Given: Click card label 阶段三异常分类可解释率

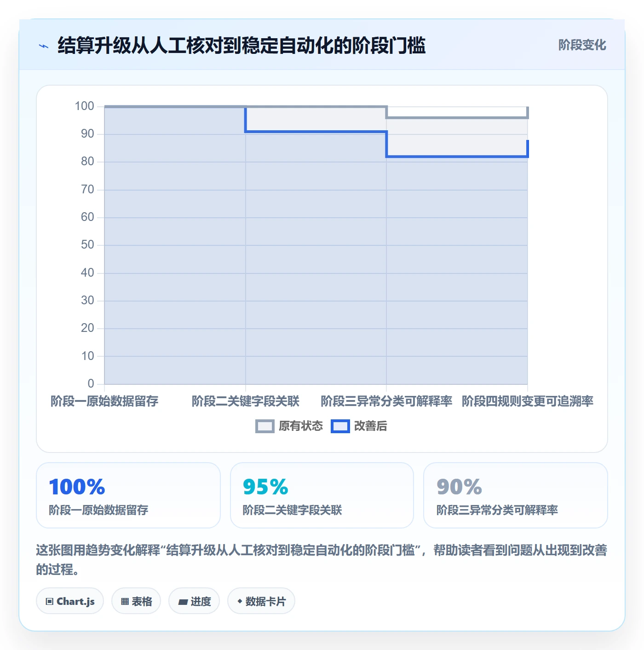Looking at the screenshot, I should coord(497,510).
